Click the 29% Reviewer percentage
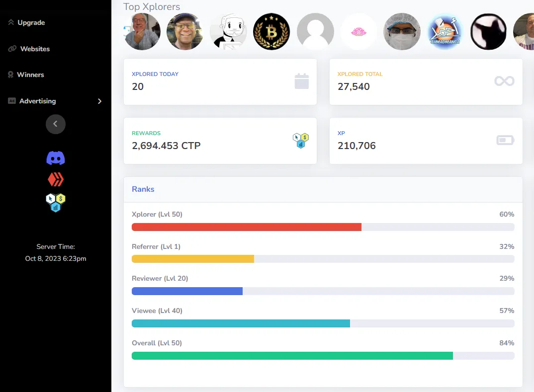This screenshot has width=534, height=392. (507, 278)
